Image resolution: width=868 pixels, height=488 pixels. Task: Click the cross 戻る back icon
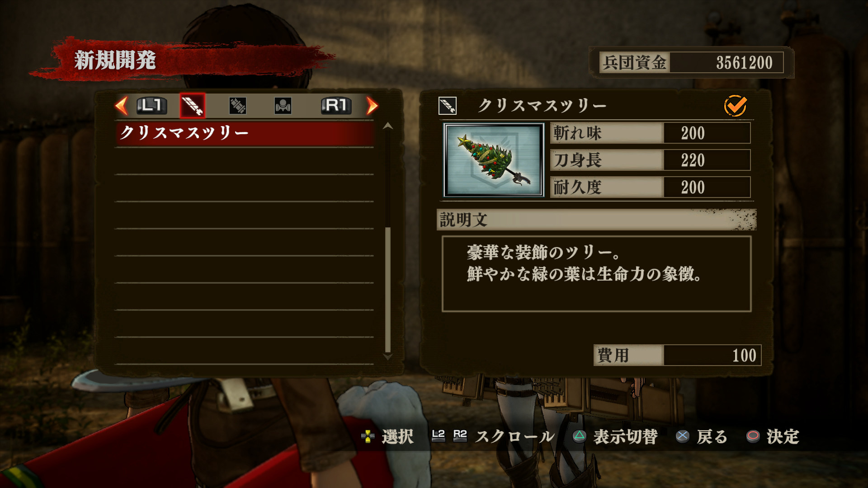click(682, 436)
